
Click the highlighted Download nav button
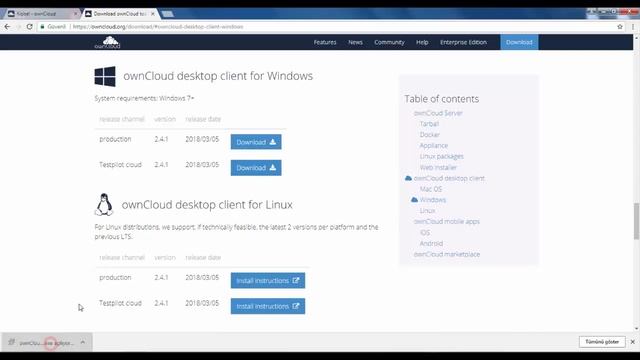[x=519, y=42]
